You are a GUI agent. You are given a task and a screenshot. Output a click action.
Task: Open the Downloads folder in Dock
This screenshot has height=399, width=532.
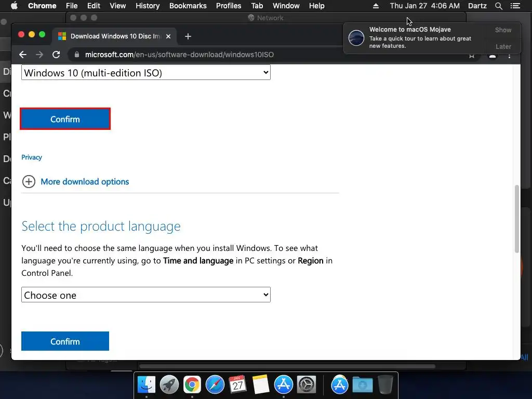tap(362, 385)
